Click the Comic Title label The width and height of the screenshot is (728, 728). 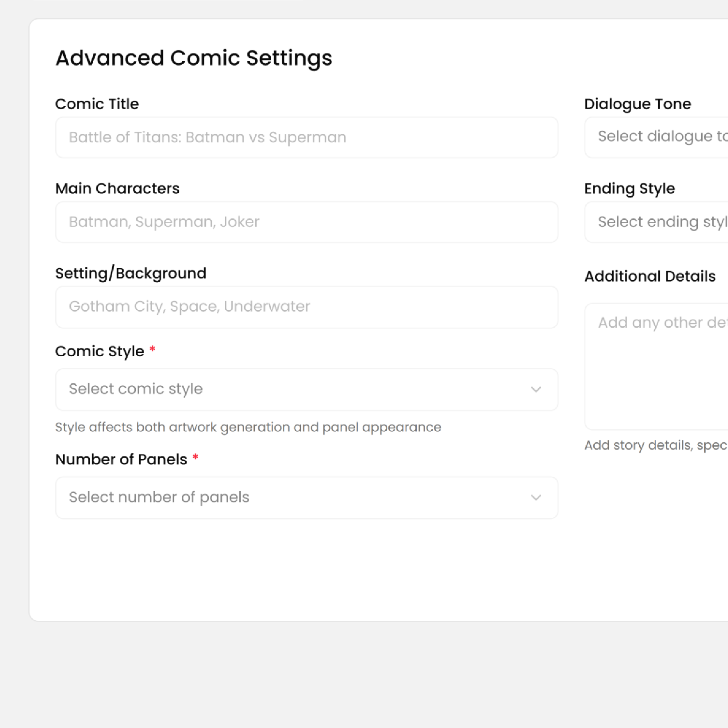97,104
